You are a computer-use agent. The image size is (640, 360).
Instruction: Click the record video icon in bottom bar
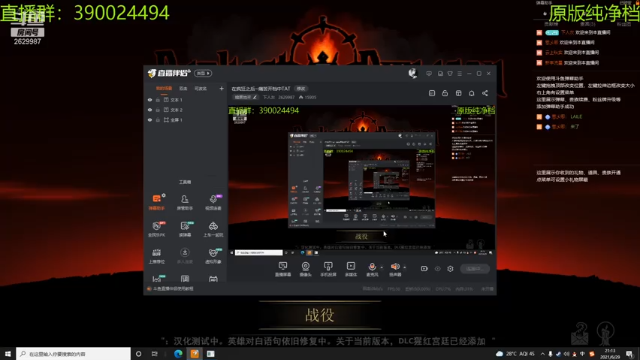pos(424,269)
